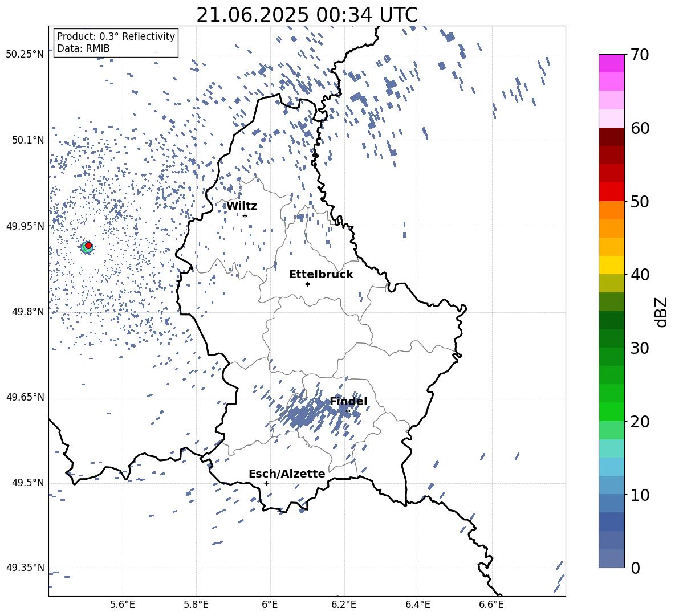
Task: Click the colorbar tick label 60
Action: tap(640, 128)
